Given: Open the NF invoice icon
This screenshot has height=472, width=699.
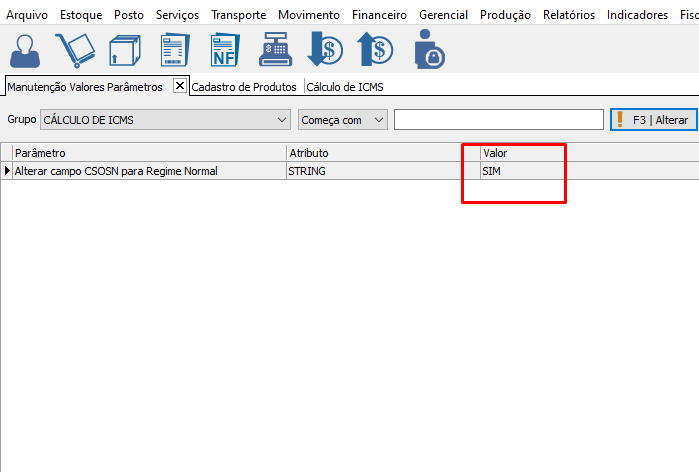Looking at the screenshot, I should (224, 50).
